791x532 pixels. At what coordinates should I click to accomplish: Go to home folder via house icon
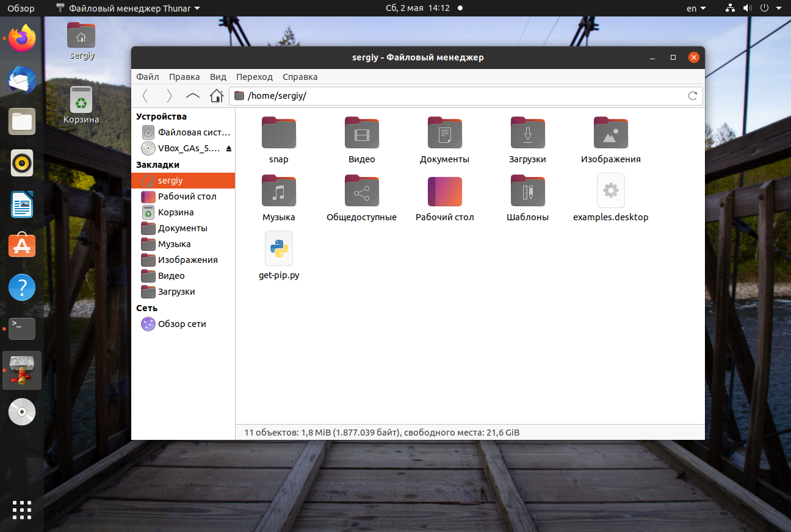click(216, 96)
